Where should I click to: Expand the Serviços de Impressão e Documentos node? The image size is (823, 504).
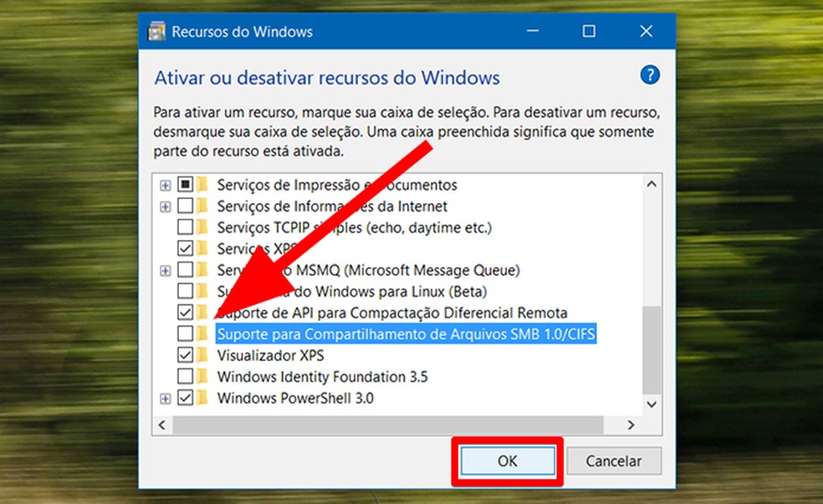click(166, 185)
